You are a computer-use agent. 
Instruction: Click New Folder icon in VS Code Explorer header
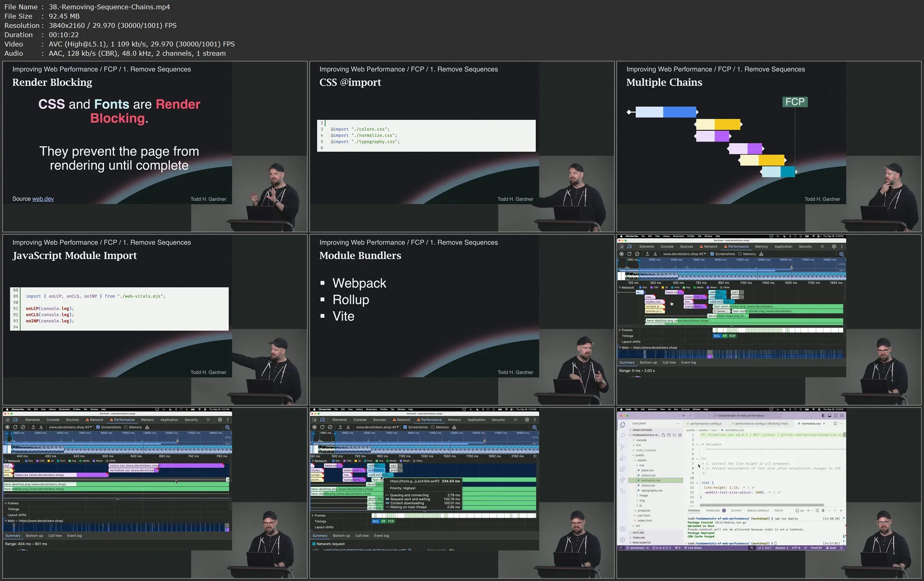[669, 435]
